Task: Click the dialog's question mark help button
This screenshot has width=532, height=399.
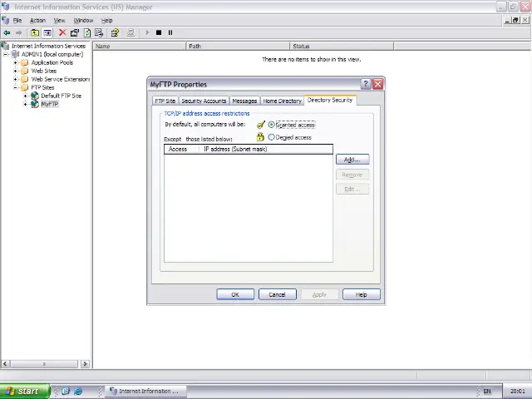Action: tap(366, 84)
